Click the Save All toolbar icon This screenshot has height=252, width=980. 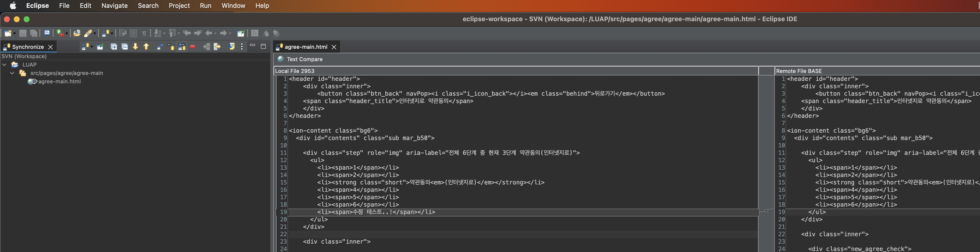[33, 33]
